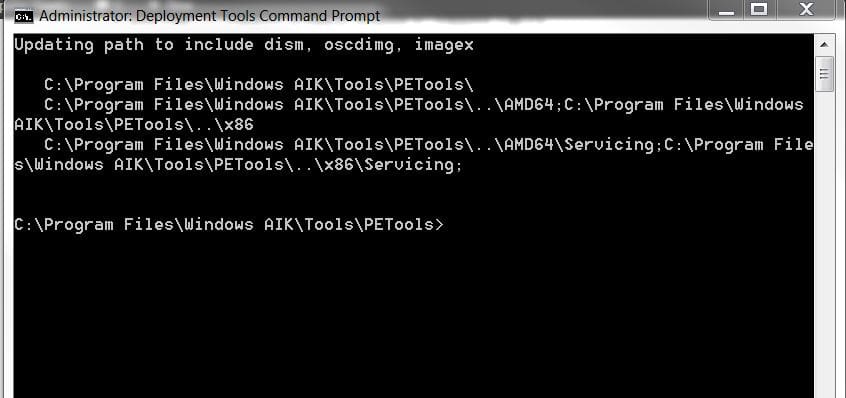Open the command prompt system menu icon
Viewport: 846px width, 398px height.
point(24,17)
